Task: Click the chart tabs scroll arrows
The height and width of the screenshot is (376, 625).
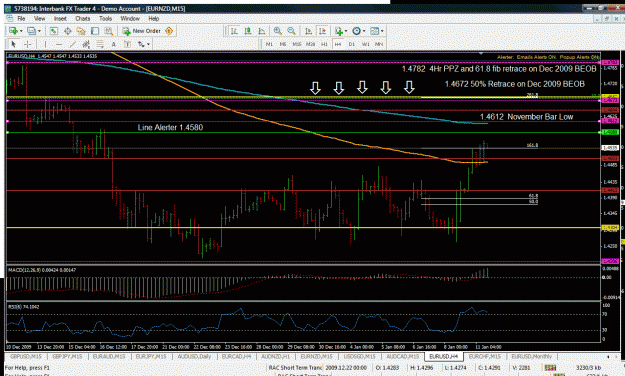Action: (612, 356)
